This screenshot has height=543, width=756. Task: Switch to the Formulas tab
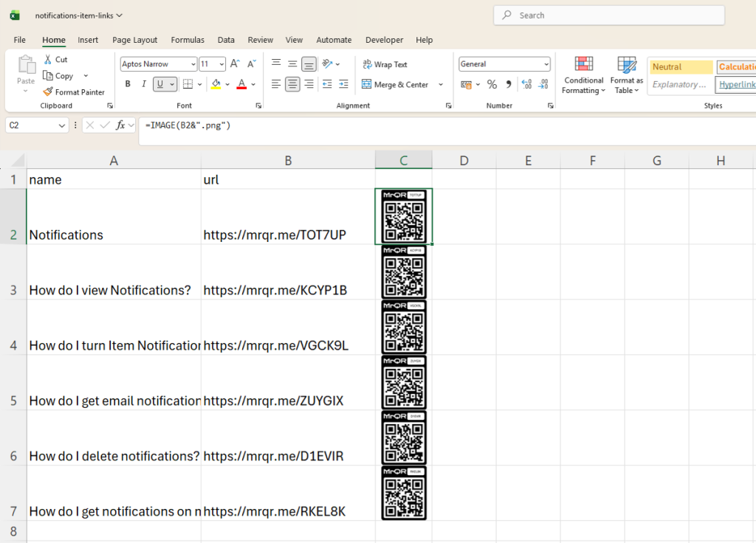188,40
